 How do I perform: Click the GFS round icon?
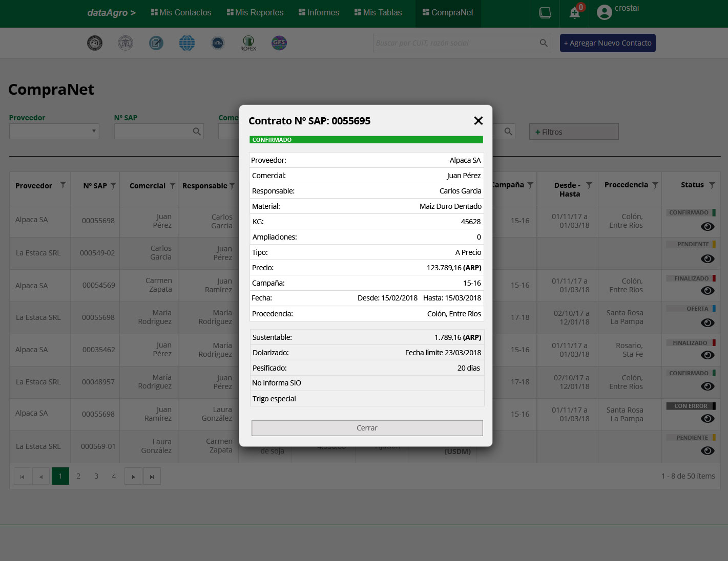click(x=279, y=43)
